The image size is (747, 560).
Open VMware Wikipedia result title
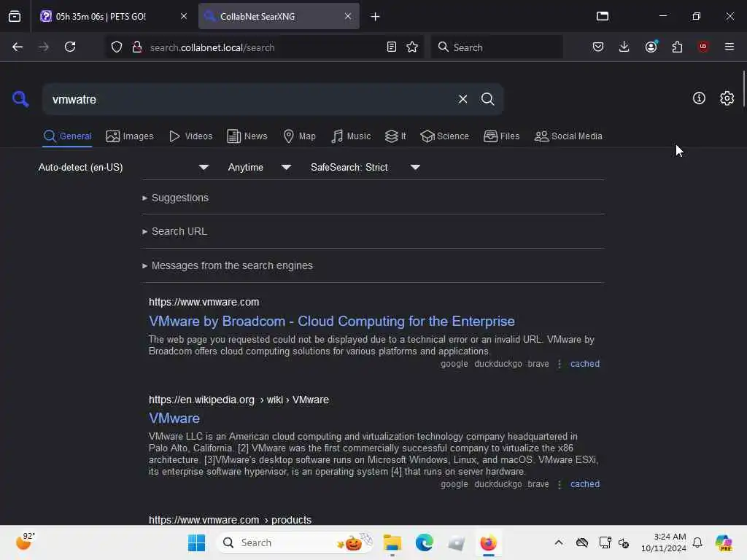click(x=174, y=419)
